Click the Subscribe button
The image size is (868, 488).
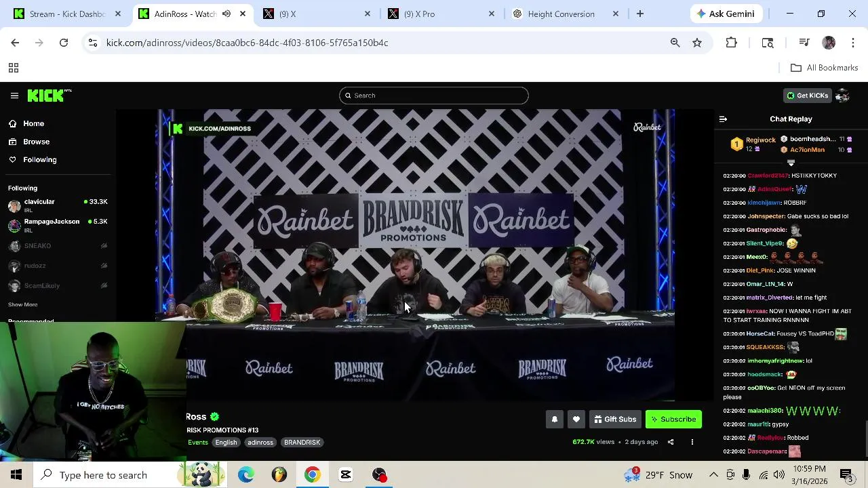(x=673, y=420)
